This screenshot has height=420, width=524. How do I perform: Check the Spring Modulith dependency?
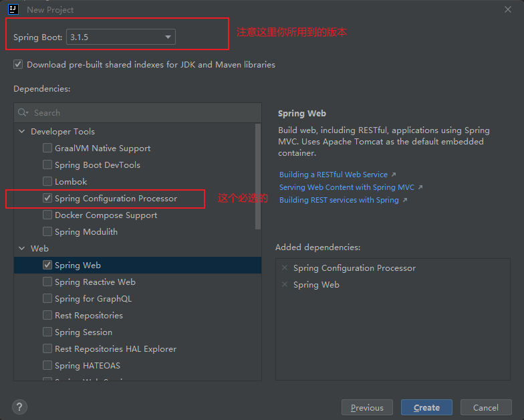pyautogui.click(x=47, y=231)
